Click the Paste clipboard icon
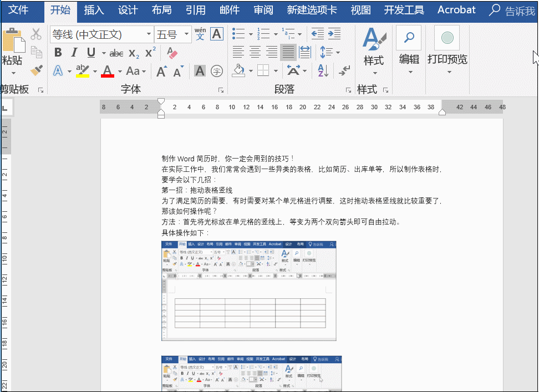The image size is (539, 392). (13, 40)
